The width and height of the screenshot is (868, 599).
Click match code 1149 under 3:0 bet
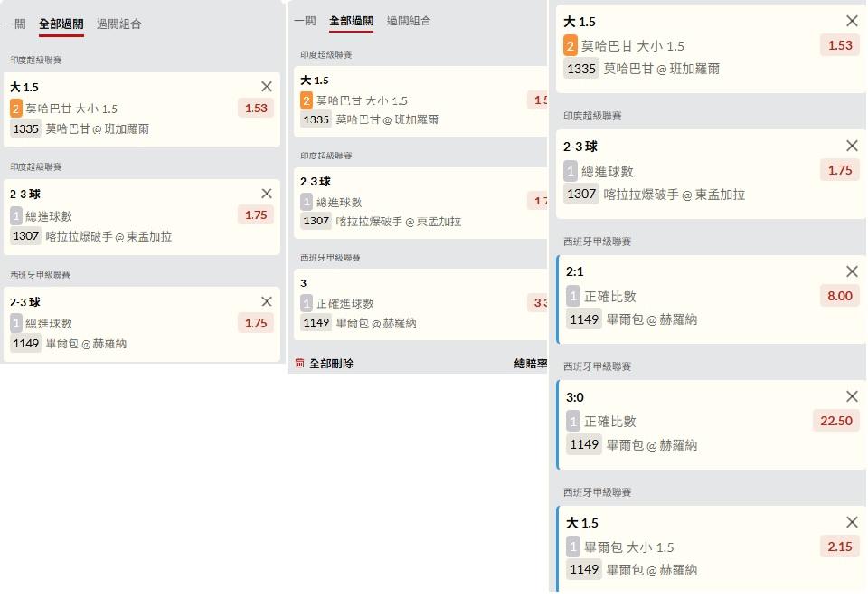pyautogui.click(x=583, y=444)
